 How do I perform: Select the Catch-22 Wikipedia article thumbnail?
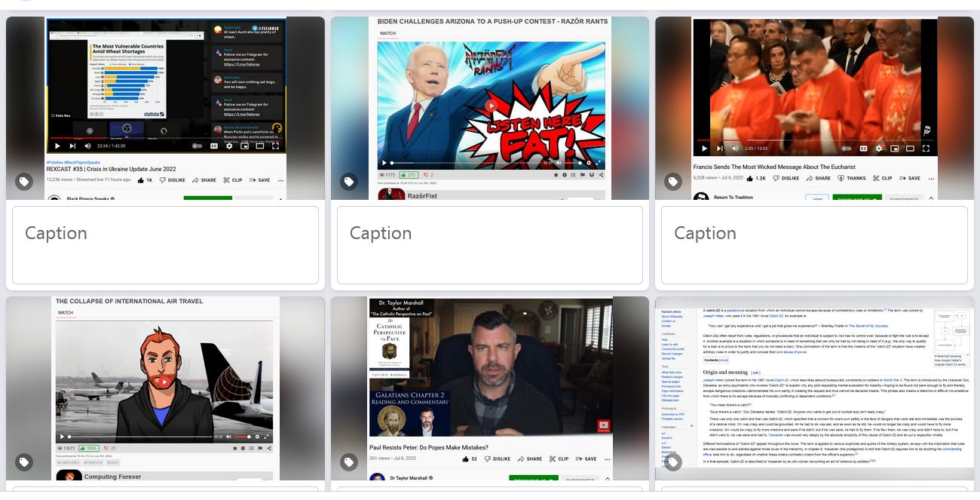pyautogui.click(x=814, y=388)
